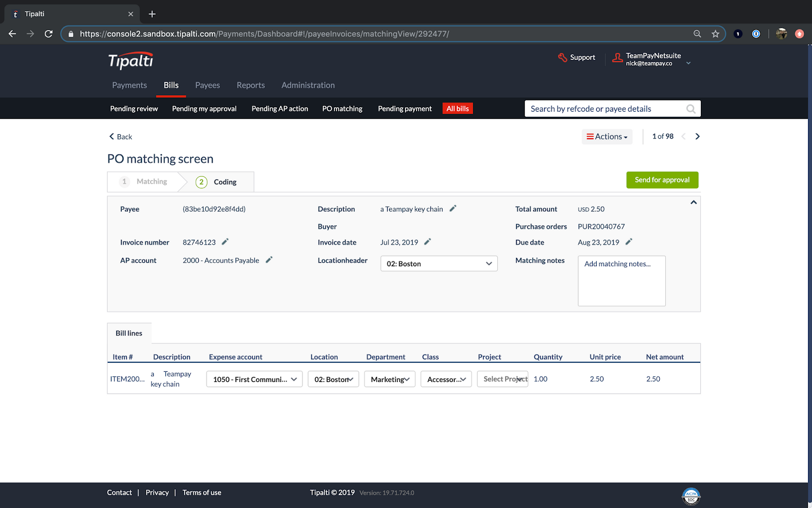Click Send for approval button

click(x=662, y=180)
